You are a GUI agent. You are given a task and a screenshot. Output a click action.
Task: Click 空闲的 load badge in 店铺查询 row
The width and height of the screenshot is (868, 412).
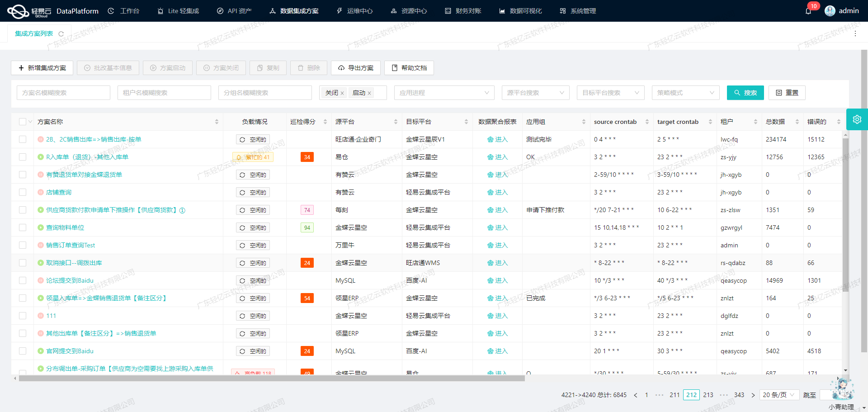(x=253, y=192)
